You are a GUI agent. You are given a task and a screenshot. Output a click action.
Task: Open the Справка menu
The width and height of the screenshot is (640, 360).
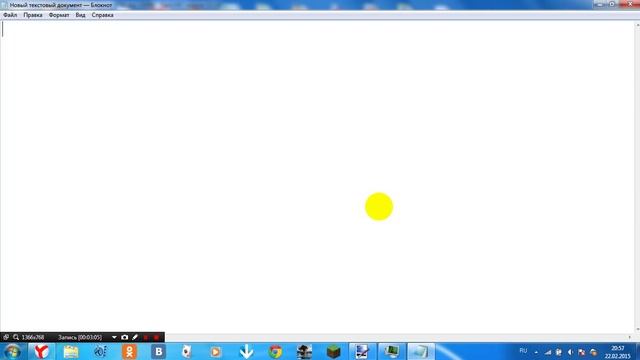pos(102,15)
